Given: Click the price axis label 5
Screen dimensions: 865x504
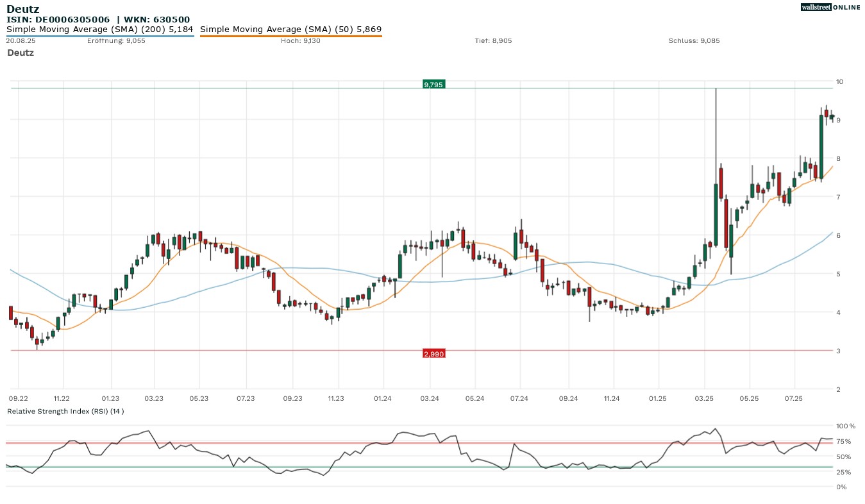Looking at the screenshot, I should [x=837, y=274].
